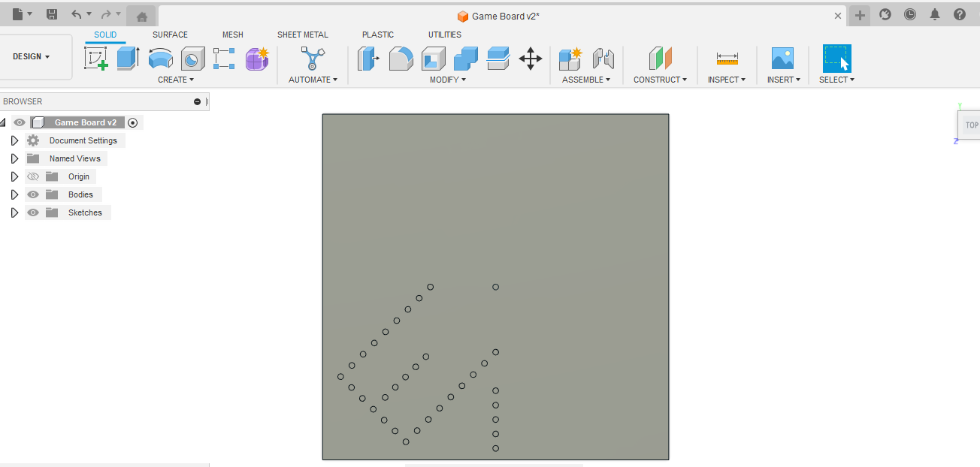Image resolution: width=980 pixels, height=467 pixels.
Task: Select the Create Sketch tool
Action: click(x=95, y=59)
